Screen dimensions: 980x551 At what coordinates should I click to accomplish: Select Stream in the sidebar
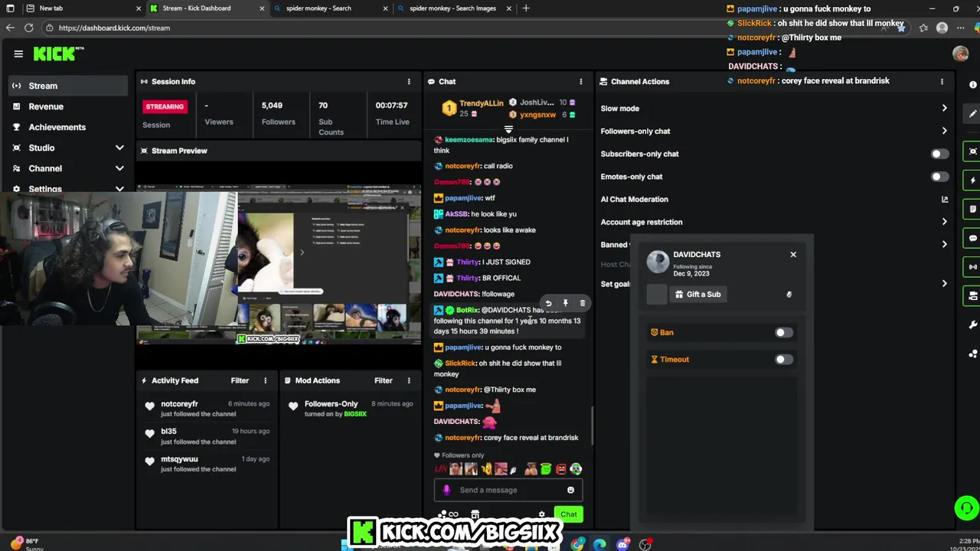pyautogui.click(x=69, y=86)
